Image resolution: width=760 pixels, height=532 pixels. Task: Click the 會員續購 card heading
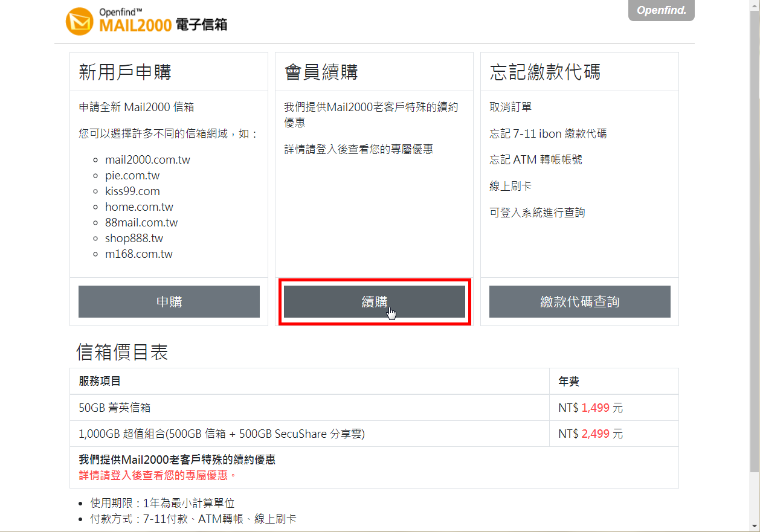coord(321,72)
